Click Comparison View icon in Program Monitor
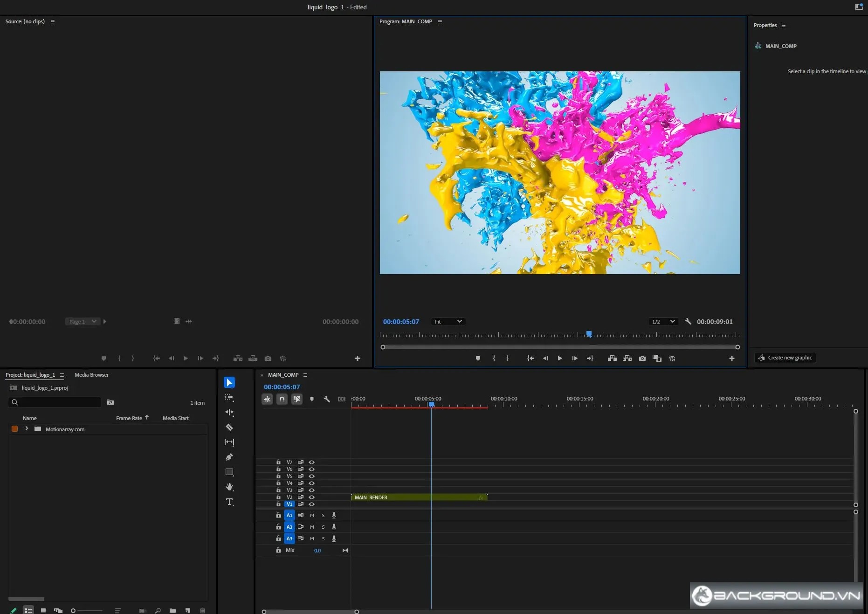The height and width of the screenshot is (614, 868). coord(657,358)
